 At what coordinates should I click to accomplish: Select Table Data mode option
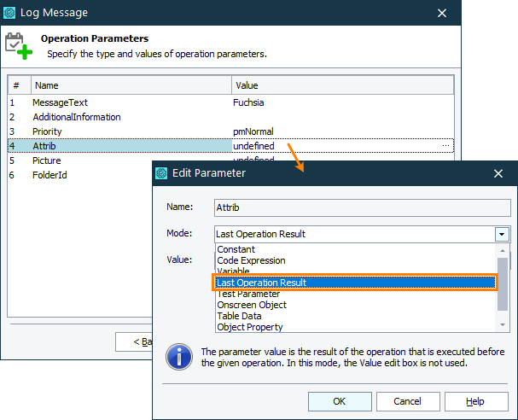[x=238, y=316]
